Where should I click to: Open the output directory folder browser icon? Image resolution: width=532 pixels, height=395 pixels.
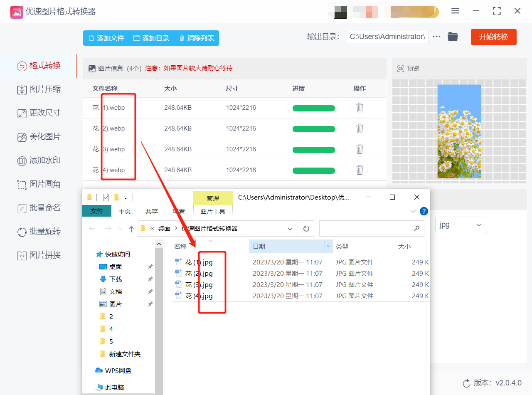pyautogui.click(x=453, y=37)
